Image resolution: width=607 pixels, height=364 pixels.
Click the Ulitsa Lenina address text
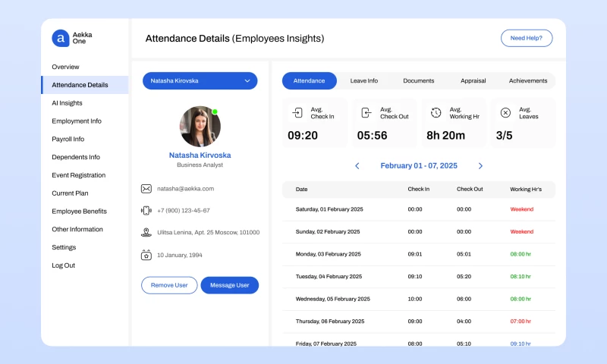point(208,233)
